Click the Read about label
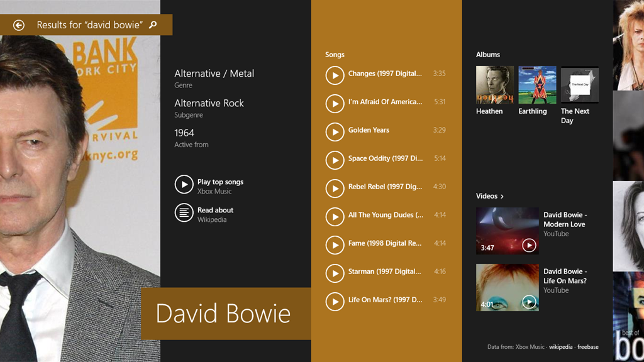Image resolution: width=644 pixels, height=362 pixels. (215, 210)
